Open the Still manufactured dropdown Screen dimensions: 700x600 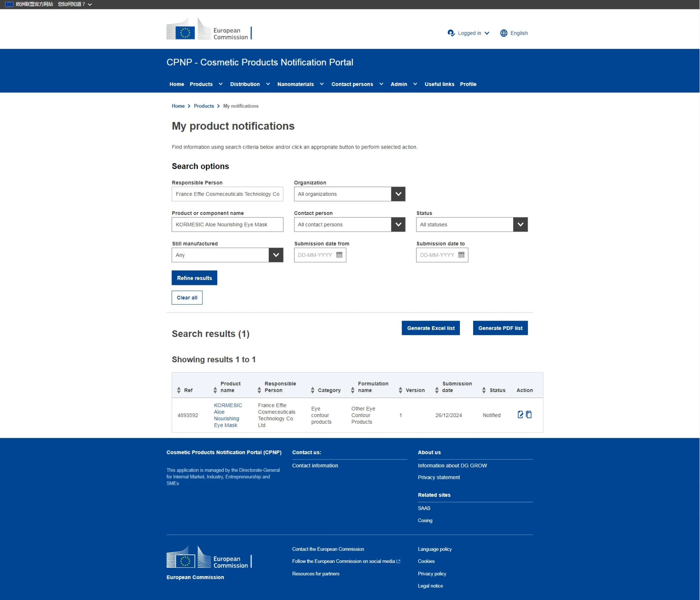click(x=276, y=255)
